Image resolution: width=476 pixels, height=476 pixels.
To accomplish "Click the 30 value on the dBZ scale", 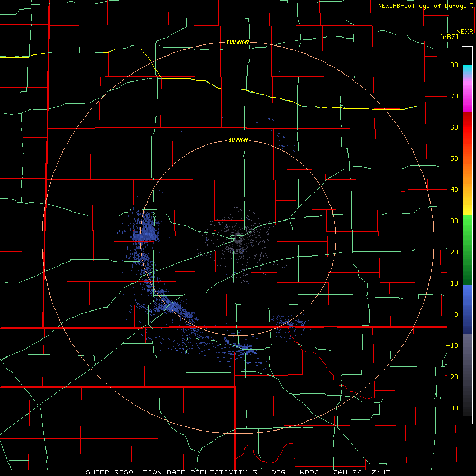I will [x=454, y=221].
